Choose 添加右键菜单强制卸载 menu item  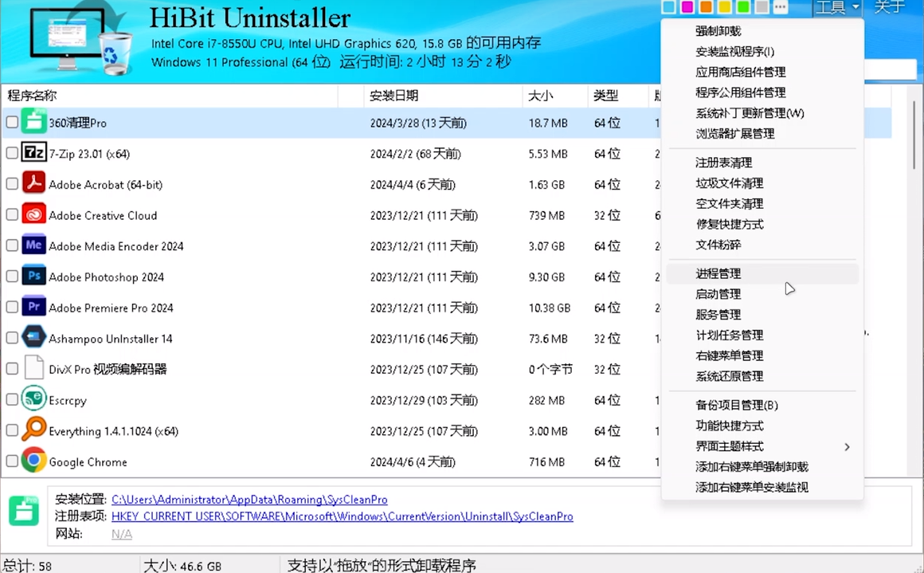(762, 467)
